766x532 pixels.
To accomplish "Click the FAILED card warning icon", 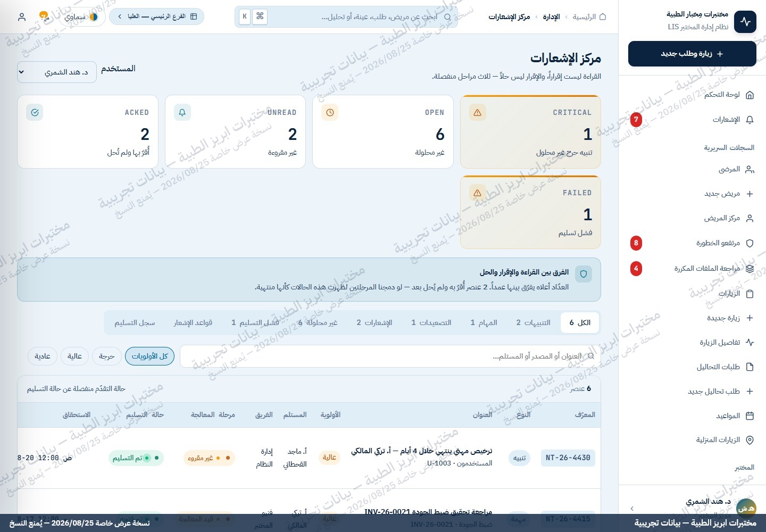I will tap(477, 193).
